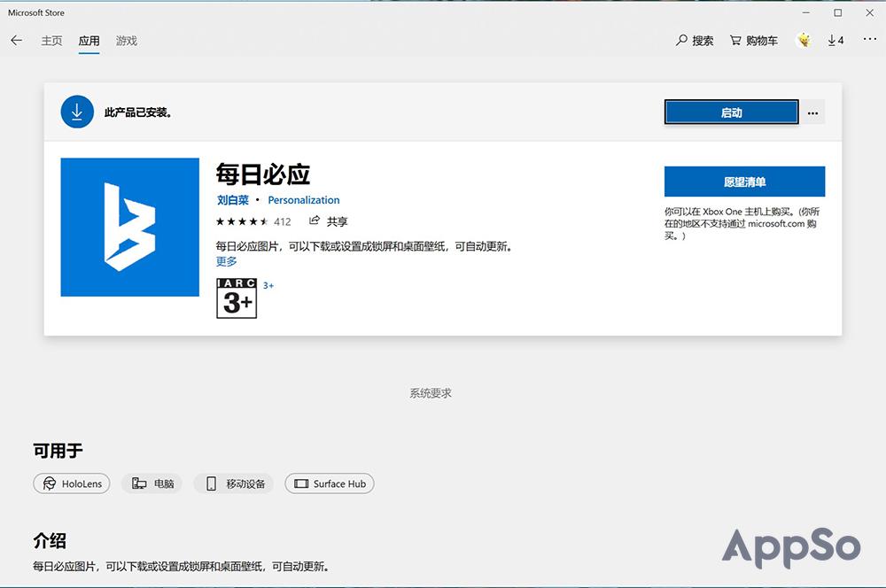View downloads showing 4 items
This screenshot has width=886, height=588.
[834, 40]
